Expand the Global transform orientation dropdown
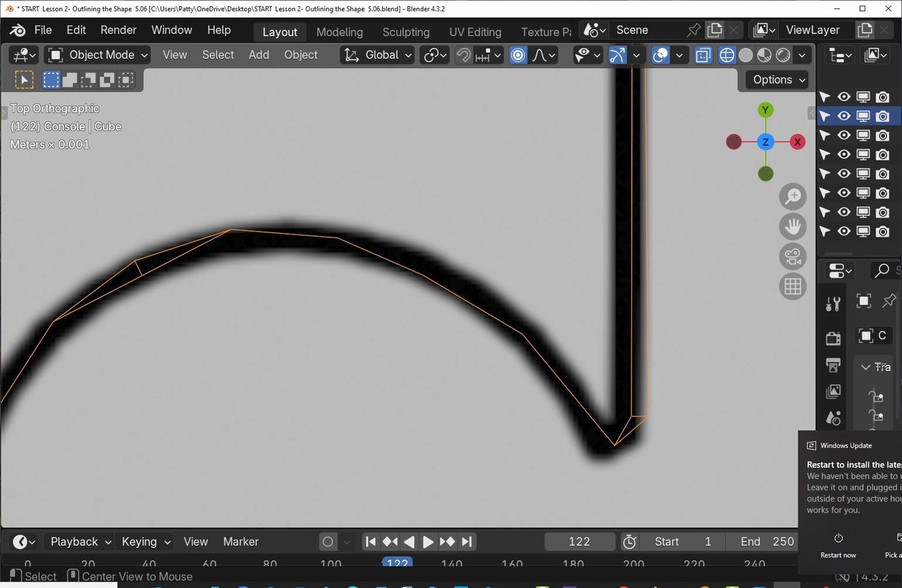 (x=378, y=55)
